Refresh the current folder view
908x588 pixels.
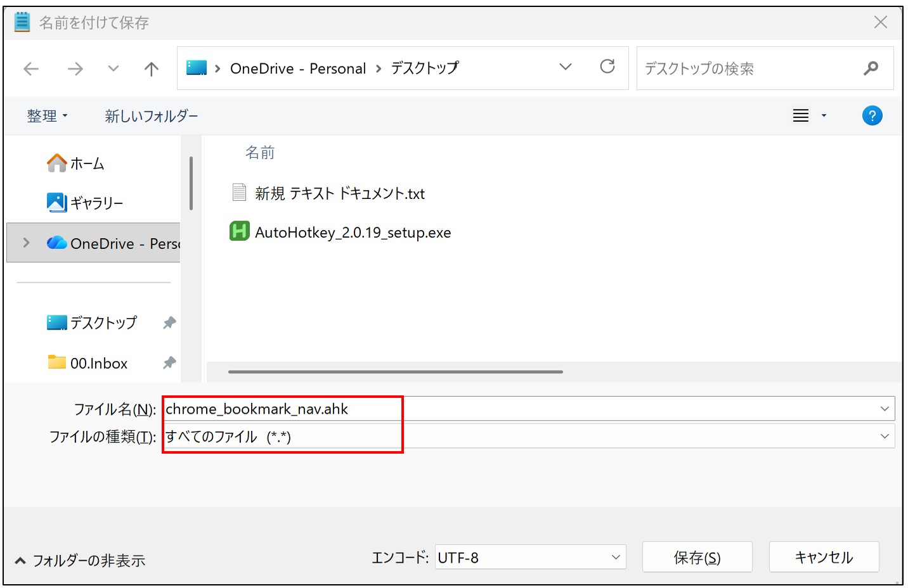[x=607, y=67]
